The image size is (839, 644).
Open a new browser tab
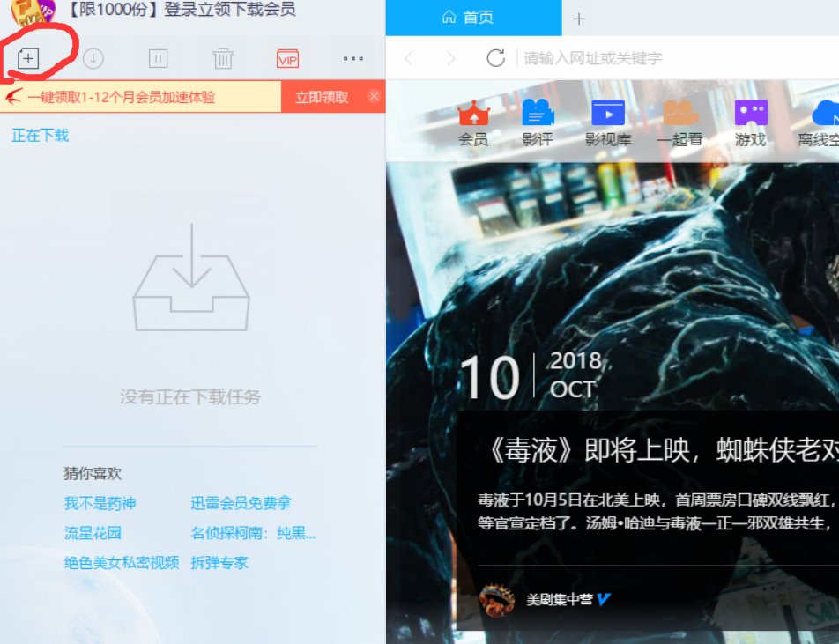click(x=579, y=16)
